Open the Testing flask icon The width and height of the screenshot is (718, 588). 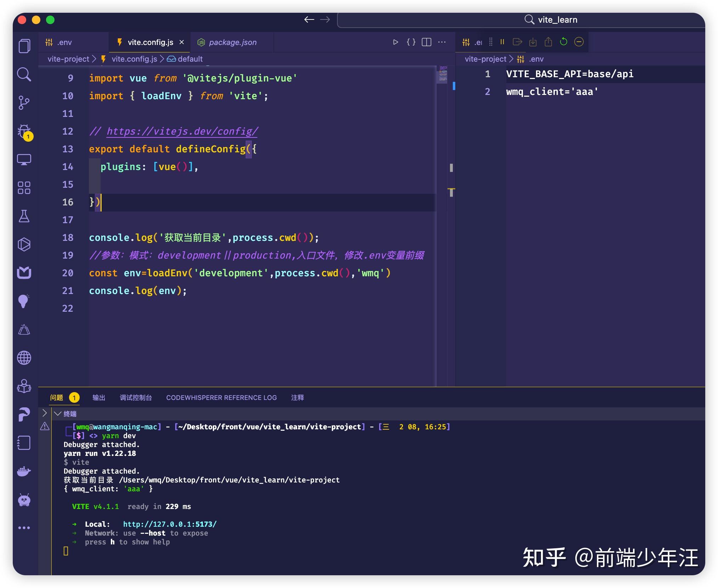coord(24,216)
